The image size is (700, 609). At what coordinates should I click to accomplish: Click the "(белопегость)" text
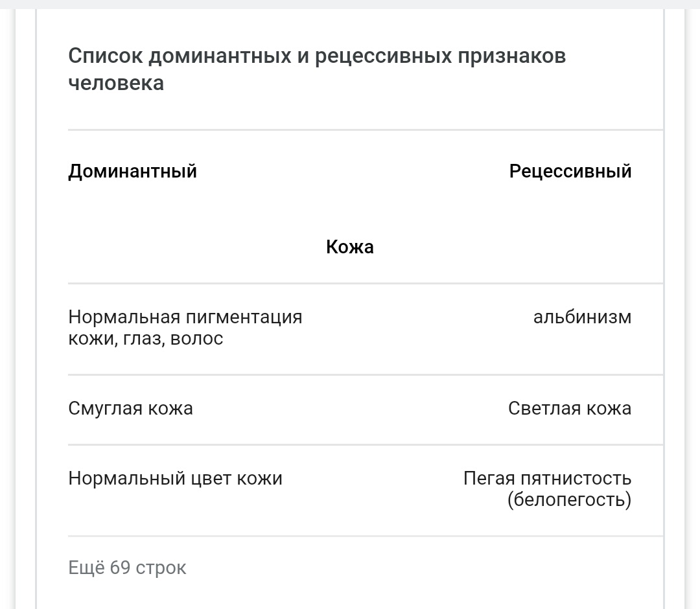[569, 500]
